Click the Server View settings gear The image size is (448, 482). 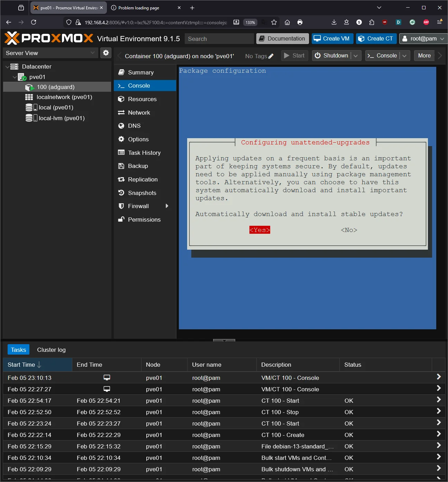106,53
